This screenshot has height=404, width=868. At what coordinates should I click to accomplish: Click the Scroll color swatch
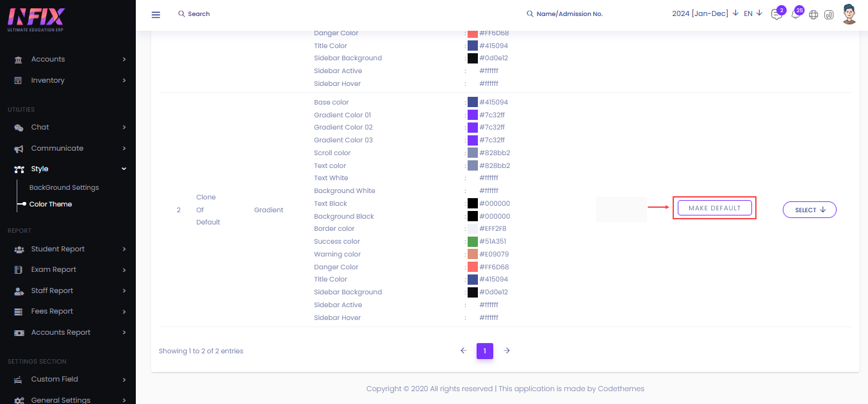tap(473, 153)
